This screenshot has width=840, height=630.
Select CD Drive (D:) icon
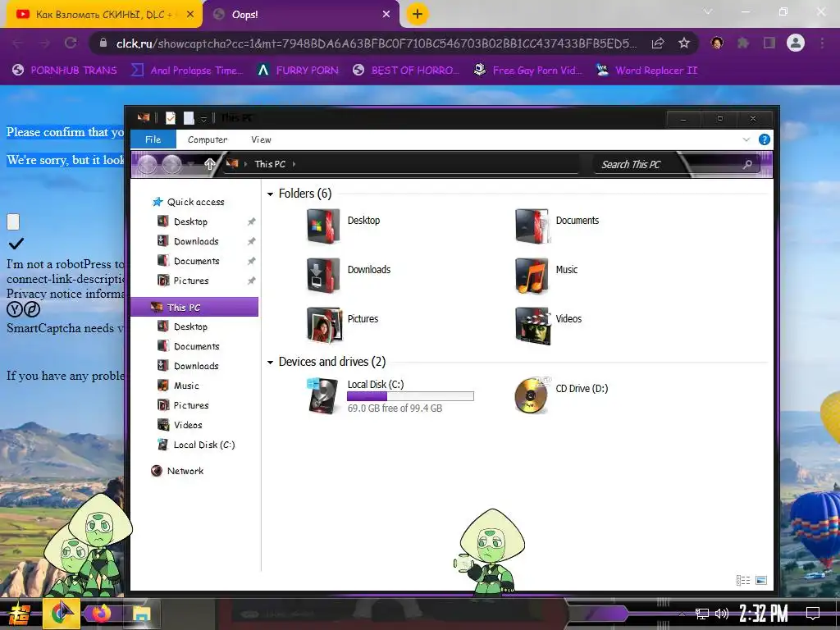click(532, 395)
